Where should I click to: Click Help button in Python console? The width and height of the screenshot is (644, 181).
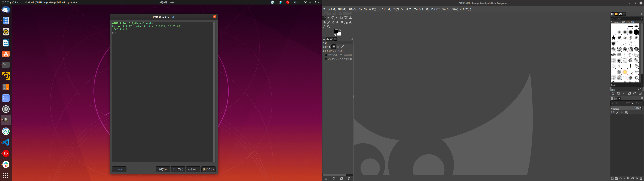(119, 169)
